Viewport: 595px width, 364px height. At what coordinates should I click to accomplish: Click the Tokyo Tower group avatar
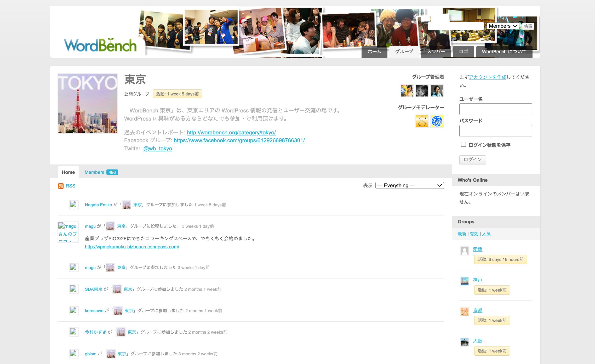coord(88,103)
